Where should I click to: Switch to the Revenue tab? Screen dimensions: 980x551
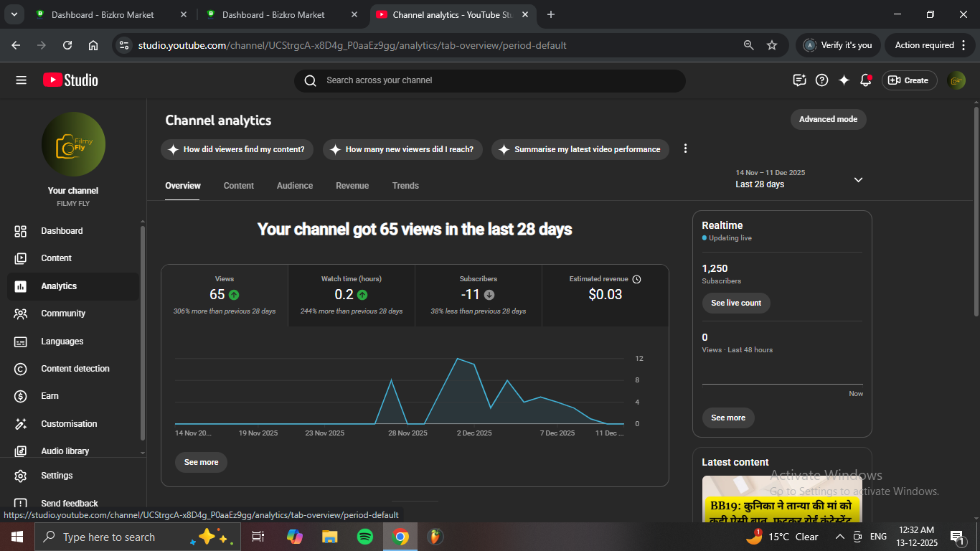point(352,186)
